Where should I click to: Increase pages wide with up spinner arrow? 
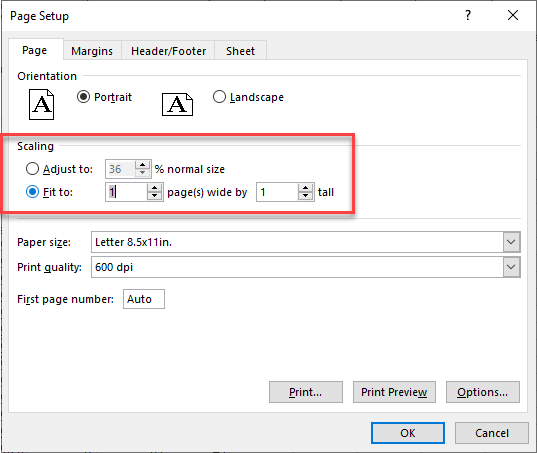pyautogui.click(x=154, y=188)
